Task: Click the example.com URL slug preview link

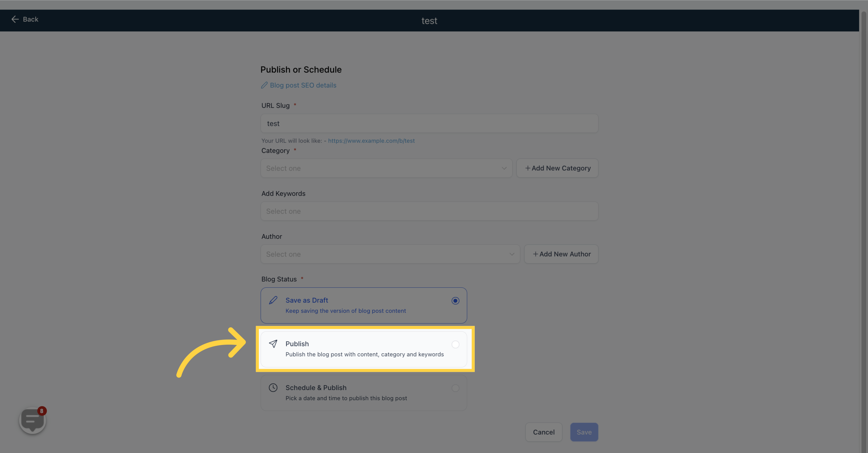Action: pyautogui.click(x=371, y=141)
